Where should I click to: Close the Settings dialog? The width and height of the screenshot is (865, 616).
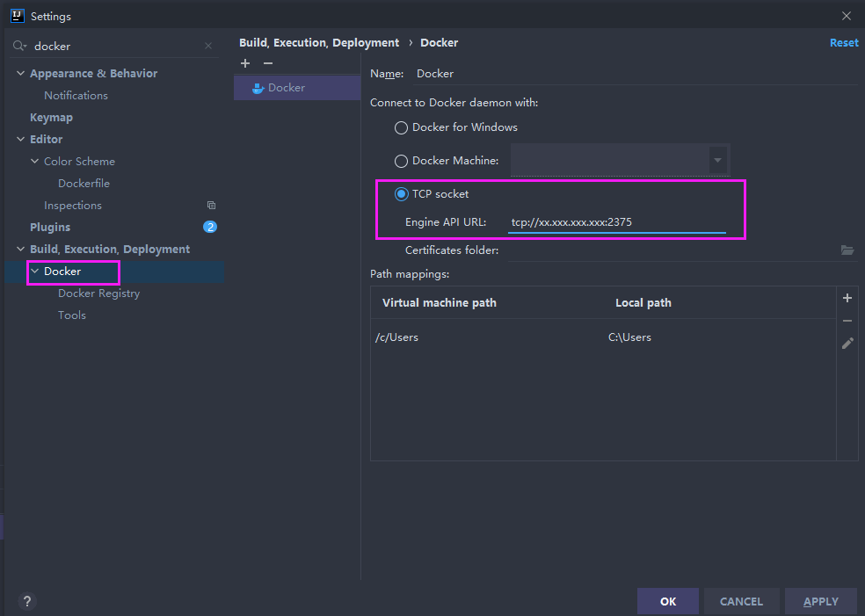(847, 16)
